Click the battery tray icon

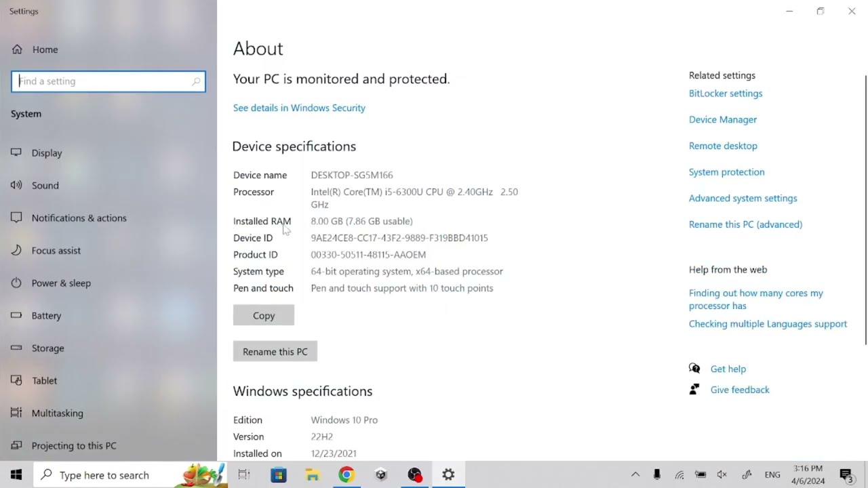click(x=701, y=475)
